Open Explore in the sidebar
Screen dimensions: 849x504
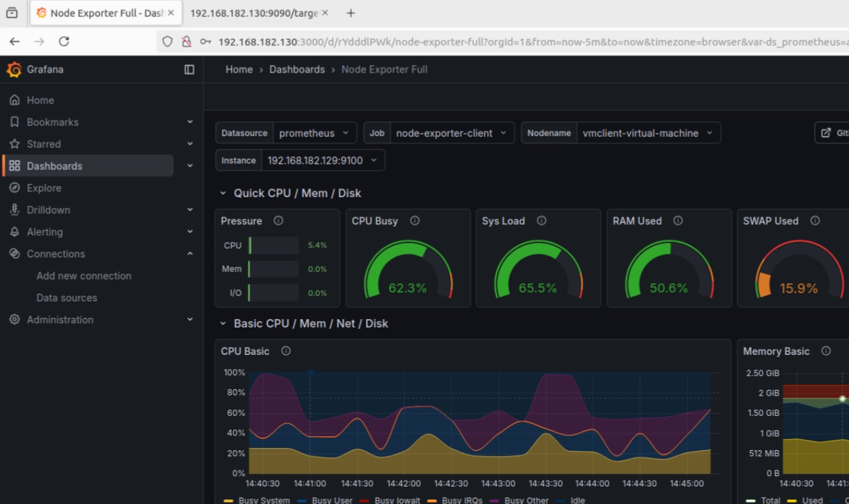(x=44, y=188)
